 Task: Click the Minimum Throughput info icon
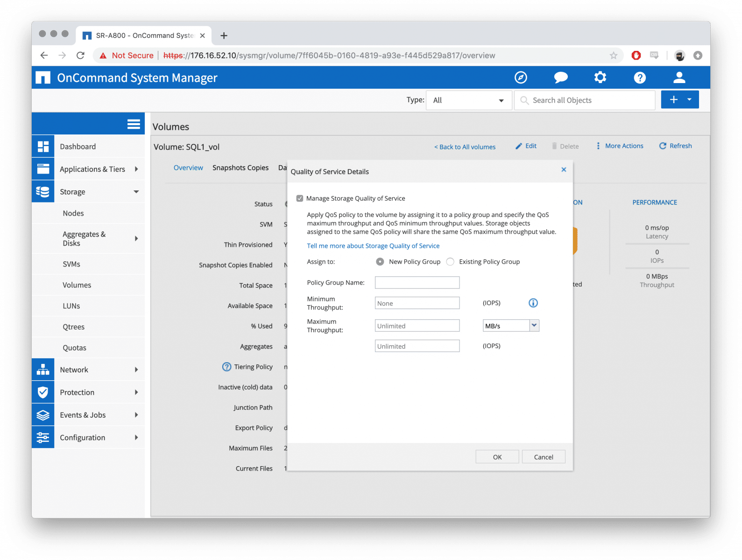point(533,303)
